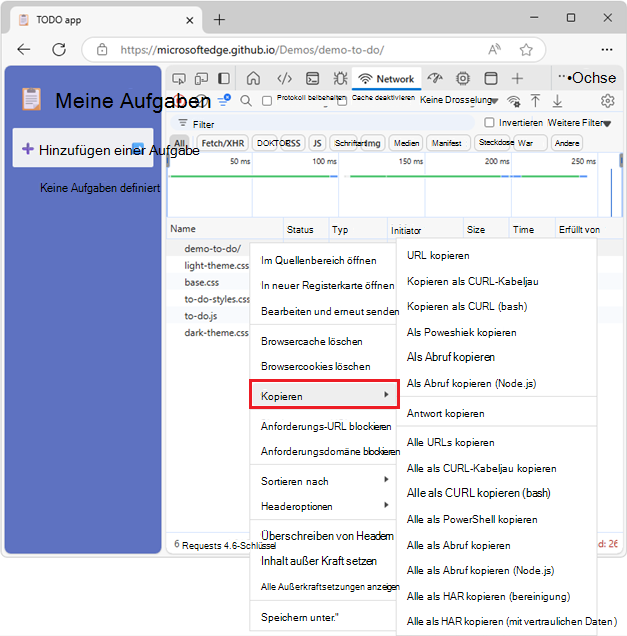Viewport: 627px width, 636px height.
Task: Click the Read aloud icon in address bar
Action: (494, 49)
